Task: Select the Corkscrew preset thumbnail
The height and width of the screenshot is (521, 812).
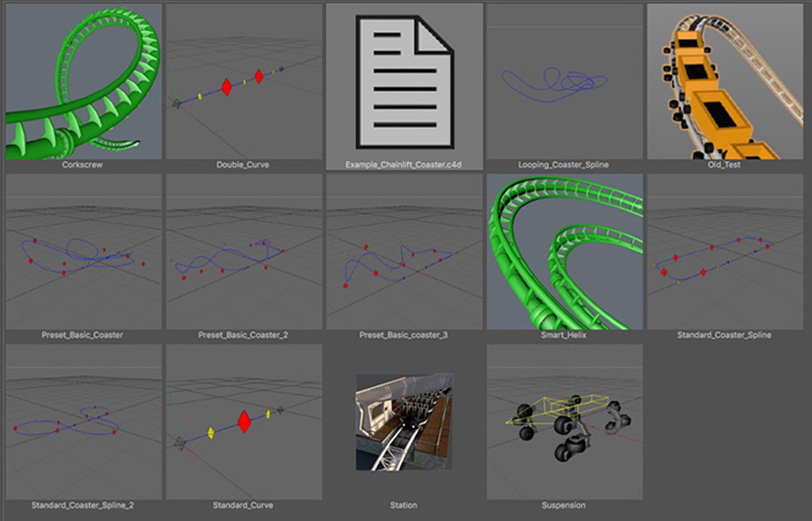Action: [83, 82]
